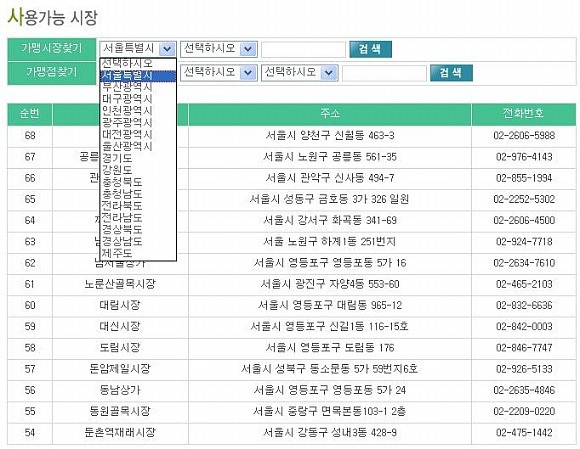Focus the market name search text field
Viewport: 580px width, 449px height.
(x=303, y=49)
